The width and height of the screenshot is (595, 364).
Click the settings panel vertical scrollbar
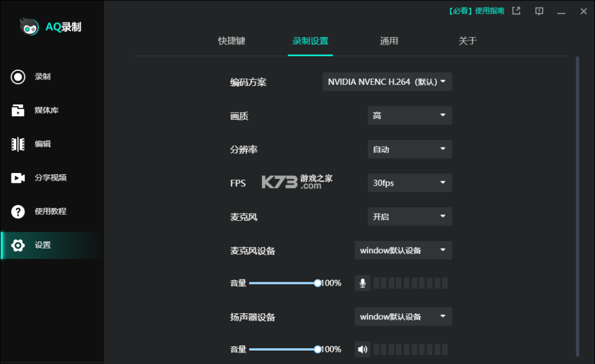pos(578,206)
